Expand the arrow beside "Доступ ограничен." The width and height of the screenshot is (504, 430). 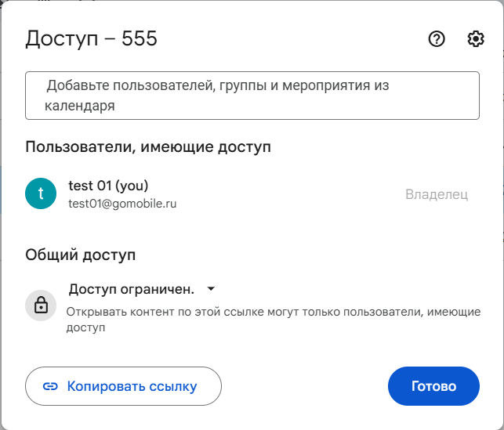(x=210, y=290)
